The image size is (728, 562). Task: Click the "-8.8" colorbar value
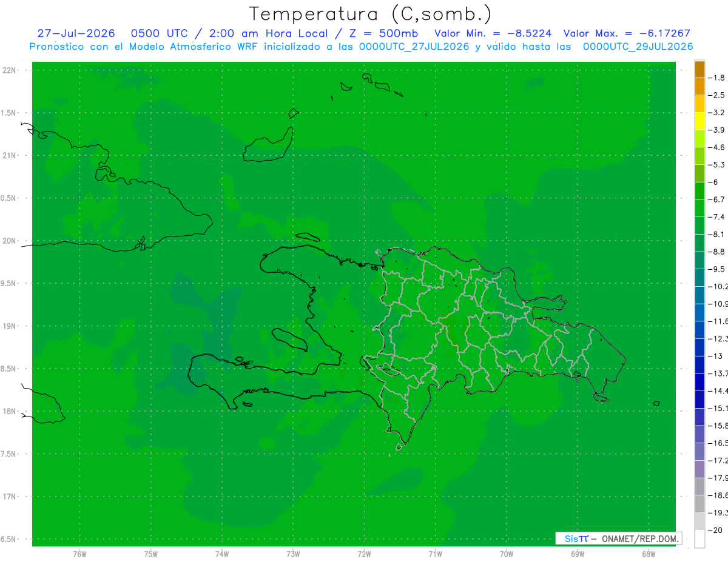click(717, 252)
